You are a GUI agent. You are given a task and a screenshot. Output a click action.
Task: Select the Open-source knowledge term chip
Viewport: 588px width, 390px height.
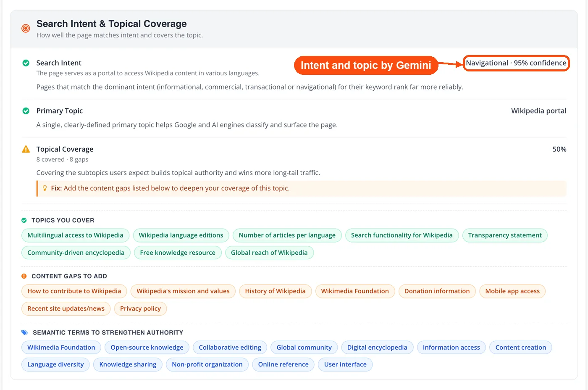[147, 348]
